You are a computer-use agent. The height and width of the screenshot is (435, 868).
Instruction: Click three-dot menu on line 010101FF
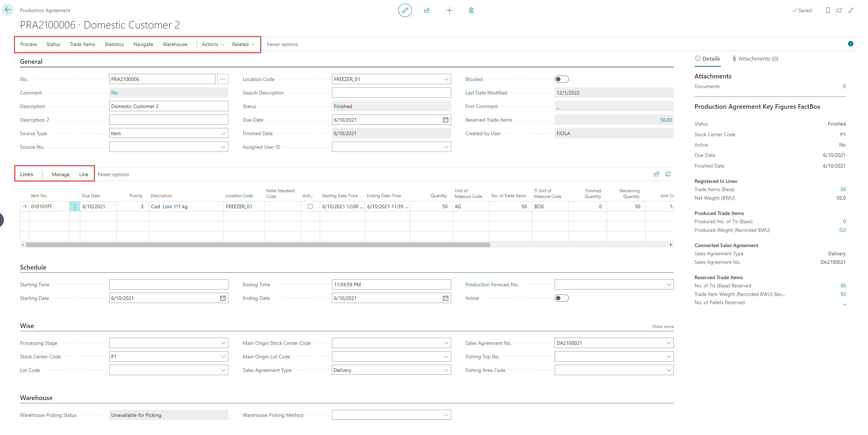pos(75,206)
